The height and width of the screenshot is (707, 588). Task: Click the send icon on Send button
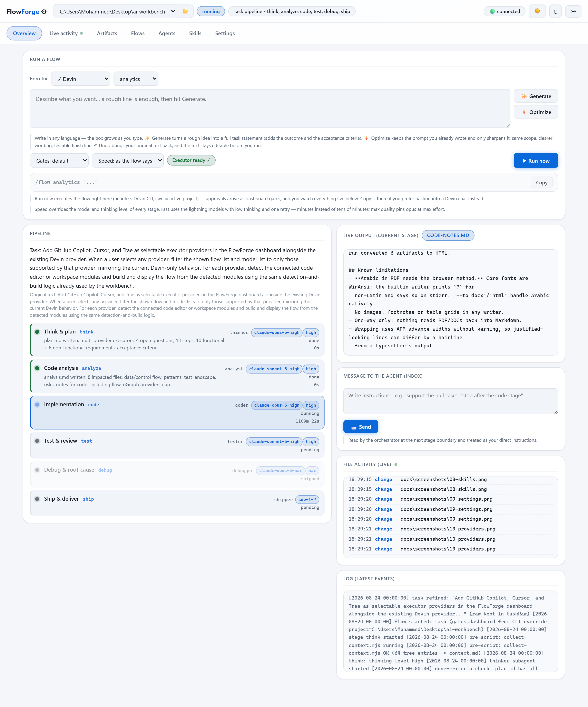click(354, 427)
